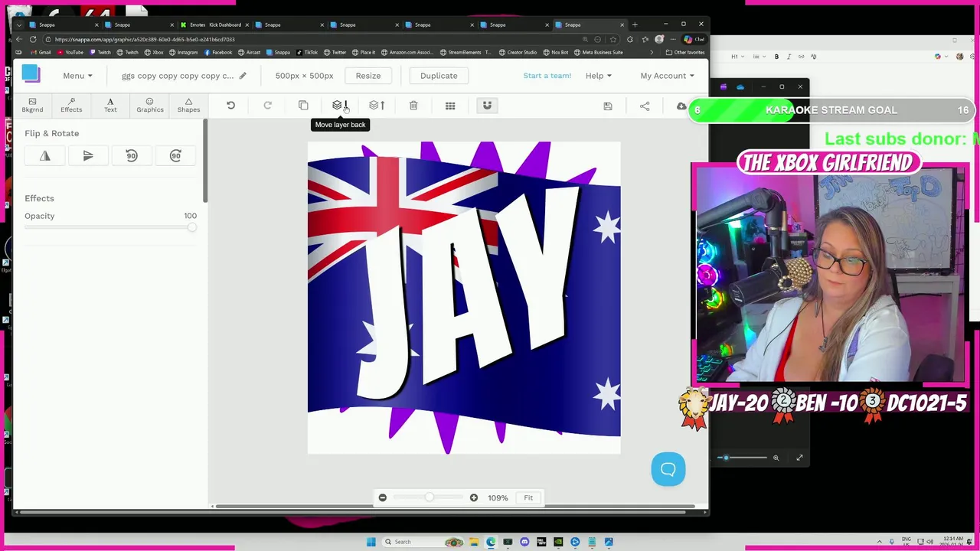
Task: Open Other favorites folder
Action: pyautogui.click(x=685, y=52)
